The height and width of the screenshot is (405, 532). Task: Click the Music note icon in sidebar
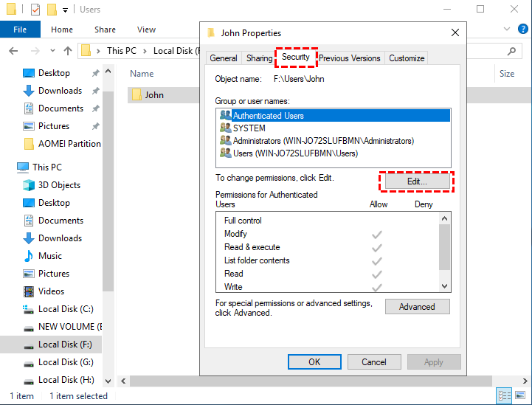(29, 256)
